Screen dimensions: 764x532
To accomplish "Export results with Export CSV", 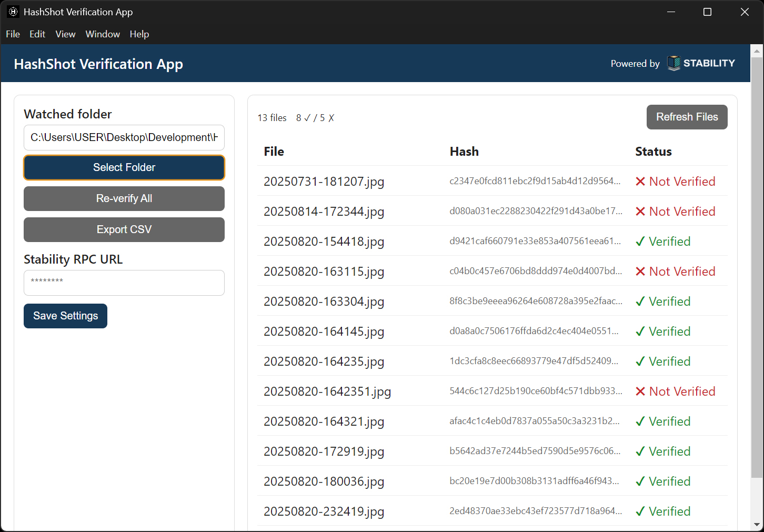I will [124, 229].
